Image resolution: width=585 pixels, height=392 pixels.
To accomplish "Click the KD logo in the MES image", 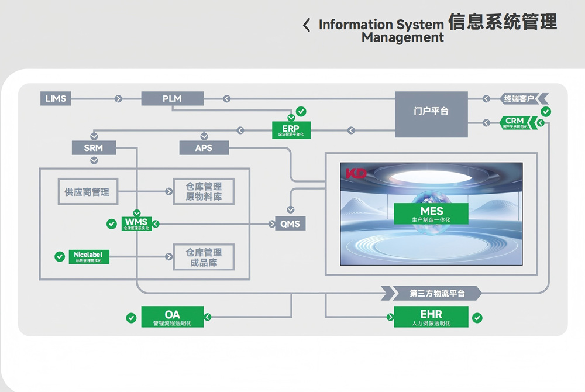I will click(x=356, y=173).
